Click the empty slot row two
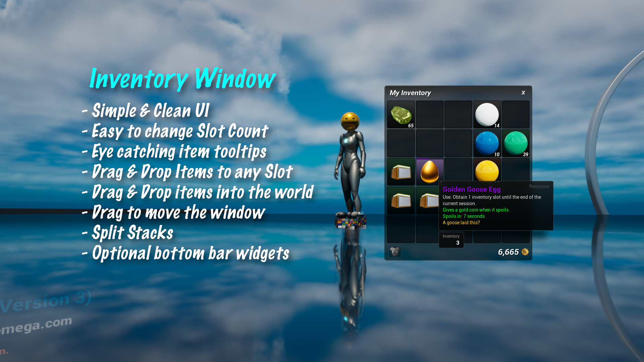This screenshot has height=362, width=644. [401, 143]
